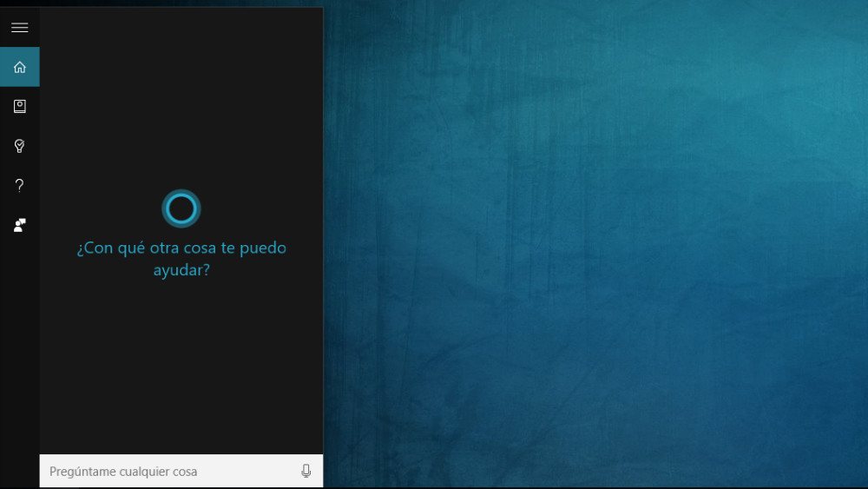The image size is (868, 489).
Task: Open the Help question mark icon
Action: click(x=19, y=186)
